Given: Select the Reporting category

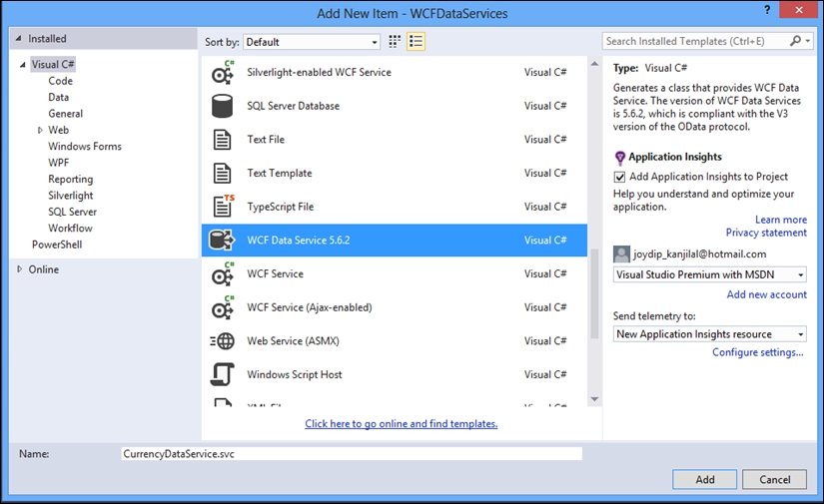Looking at the screenshot, I should click(71, 179).
